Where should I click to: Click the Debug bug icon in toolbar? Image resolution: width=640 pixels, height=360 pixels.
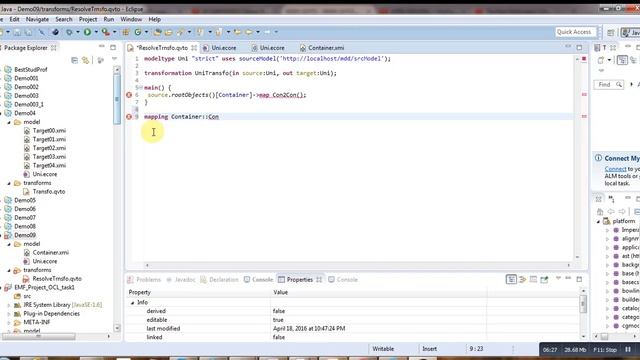[x=69, y=32]
